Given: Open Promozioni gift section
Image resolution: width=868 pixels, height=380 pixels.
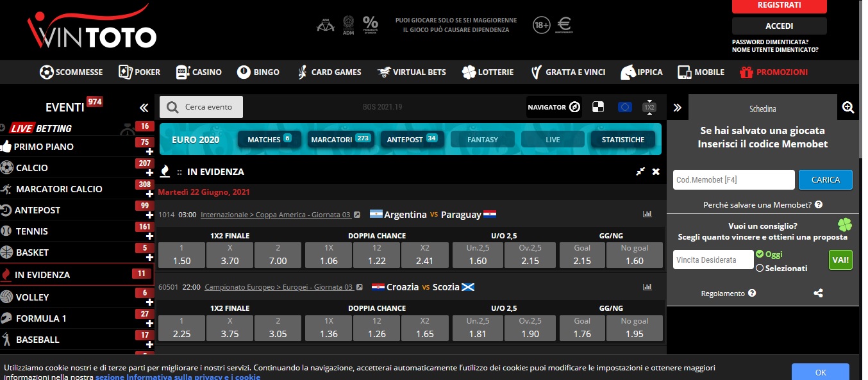Looking at the screenshot, I should tap(773, 72).
